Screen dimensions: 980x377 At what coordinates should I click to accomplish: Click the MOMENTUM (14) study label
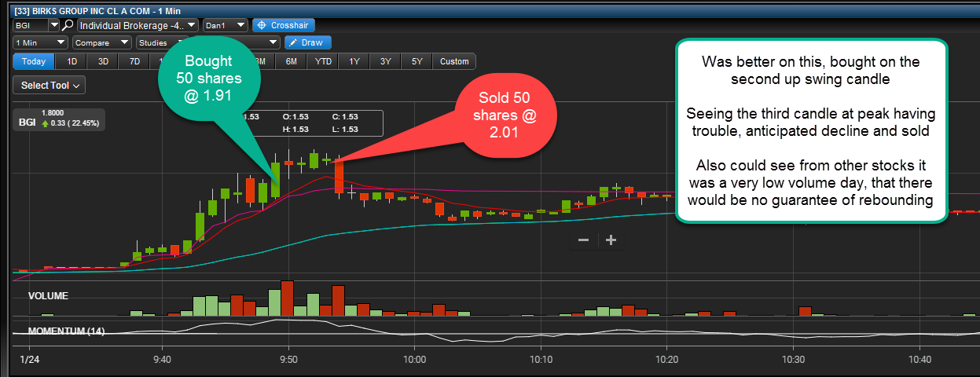point(67,331)
